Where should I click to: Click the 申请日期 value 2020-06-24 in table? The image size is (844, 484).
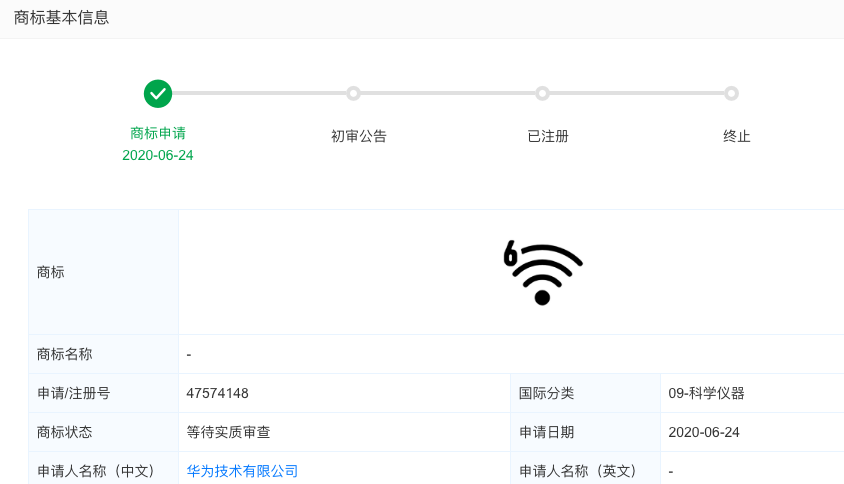tap(703, 432)
